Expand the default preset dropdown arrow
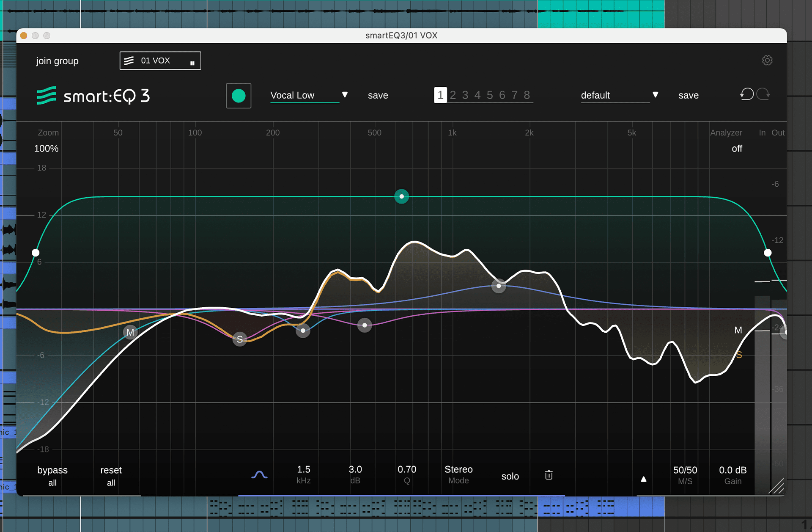812x532 pixels. (x=656, y=95)
